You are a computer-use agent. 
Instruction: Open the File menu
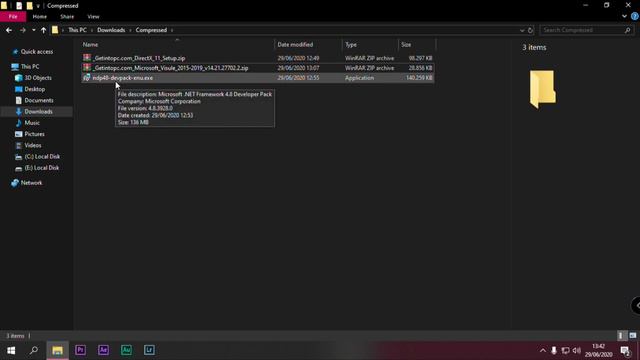click(x=13, y=17)
